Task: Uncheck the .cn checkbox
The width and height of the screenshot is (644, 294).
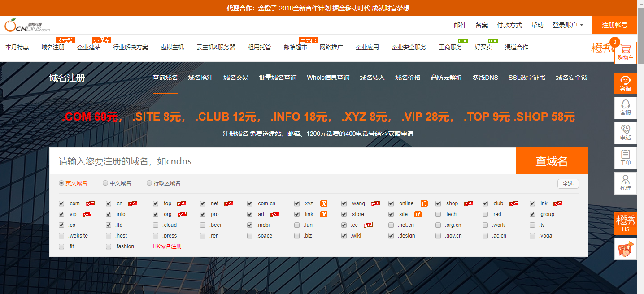Action: (x=109, y=203)
